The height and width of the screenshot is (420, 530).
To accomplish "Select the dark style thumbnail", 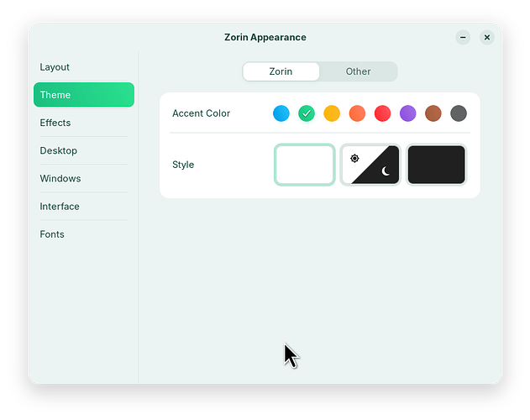I will click(x=437, y=165).
